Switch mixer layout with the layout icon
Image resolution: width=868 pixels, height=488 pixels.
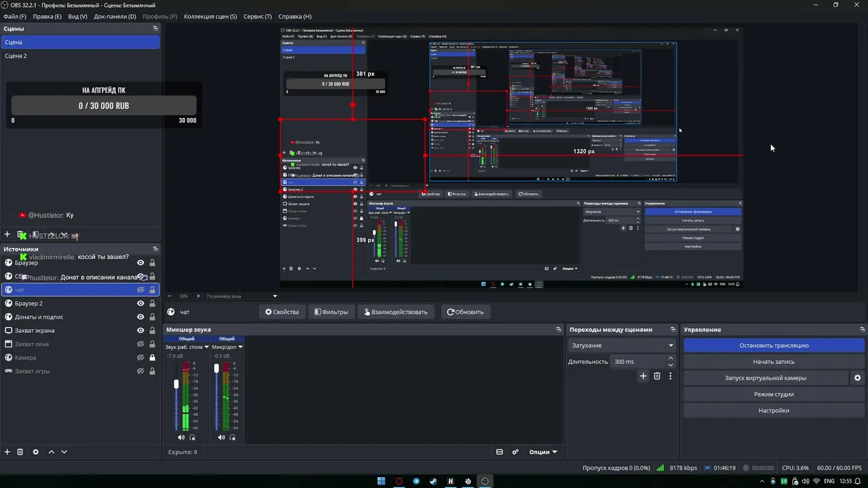pyautogui.click(x=500, y=452)
